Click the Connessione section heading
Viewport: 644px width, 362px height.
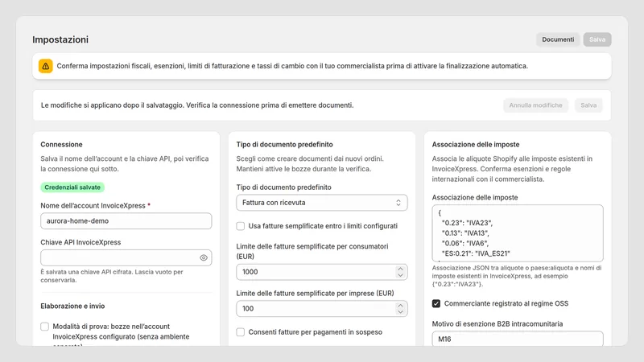(x=62, y=145)
